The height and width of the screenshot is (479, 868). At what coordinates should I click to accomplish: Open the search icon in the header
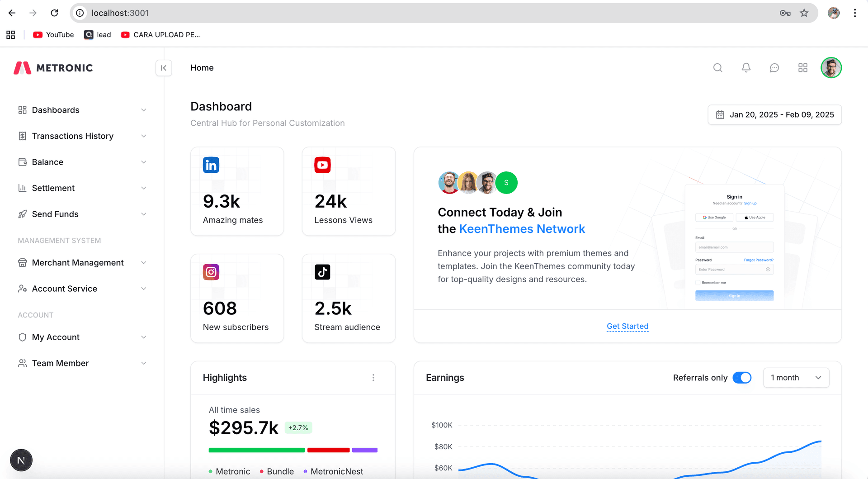coord(717,67)
